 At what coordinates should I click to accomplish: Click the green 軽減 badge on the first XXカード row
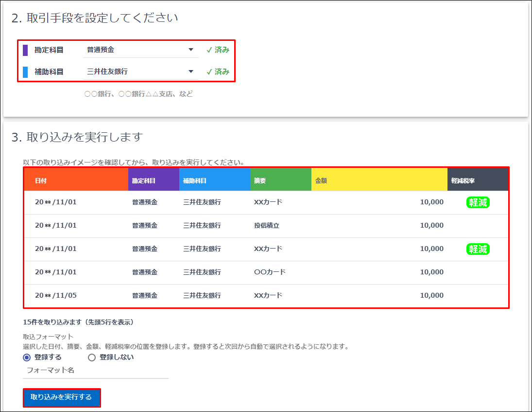(478, 202)
